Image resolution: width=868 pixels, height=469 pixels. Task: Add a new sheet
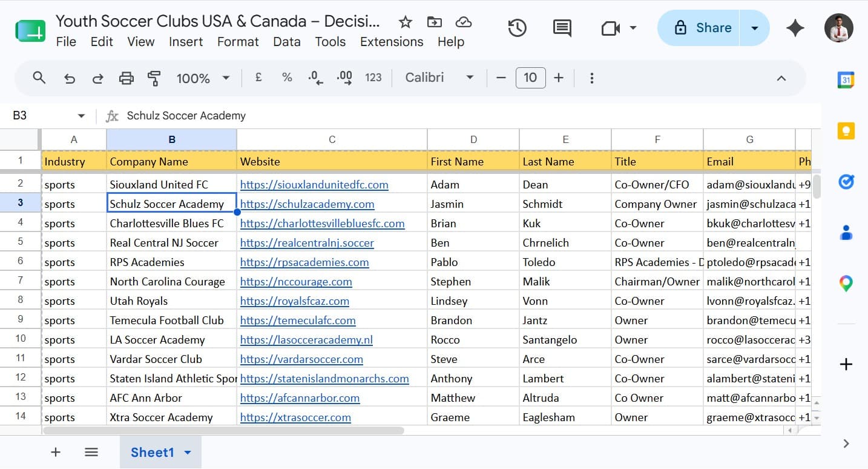pos(56,452)
